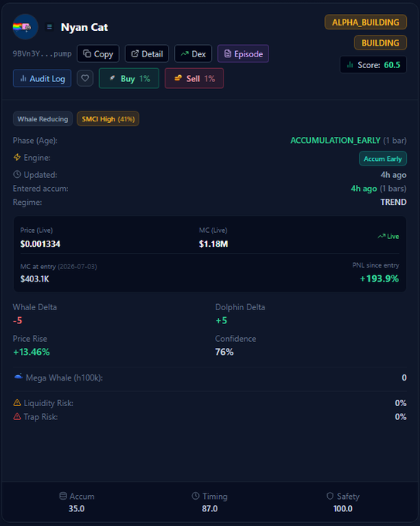
Task: Click the Confidence value 76%
Action: [224, 352]
